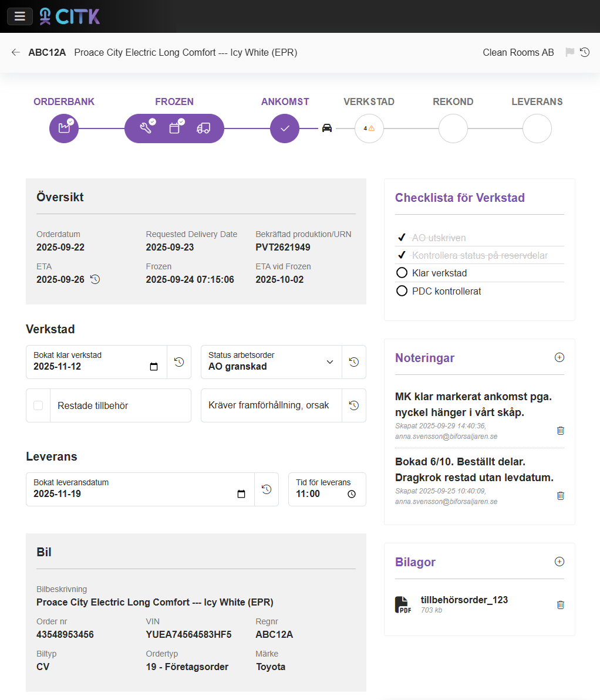View history of Bokat leveransdatum
Viewport: 600px width, 700px height.
pos(267,489)
